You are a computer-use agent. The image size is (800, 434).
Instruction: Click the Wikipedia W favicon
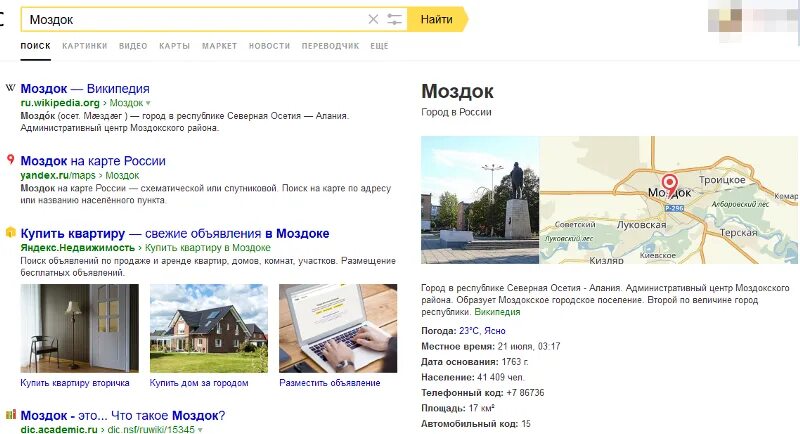click(x=10, y=88)
